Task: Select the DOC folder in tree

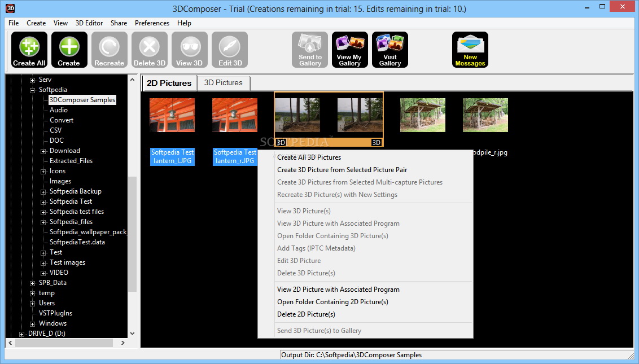Action: coord(56,141)
